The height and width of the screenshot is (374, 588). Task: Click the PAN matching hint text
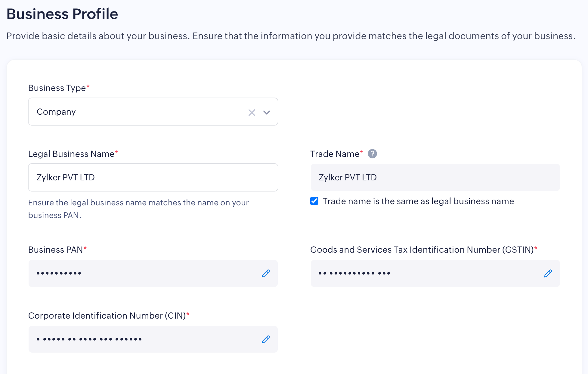click(x=138, y=209)
